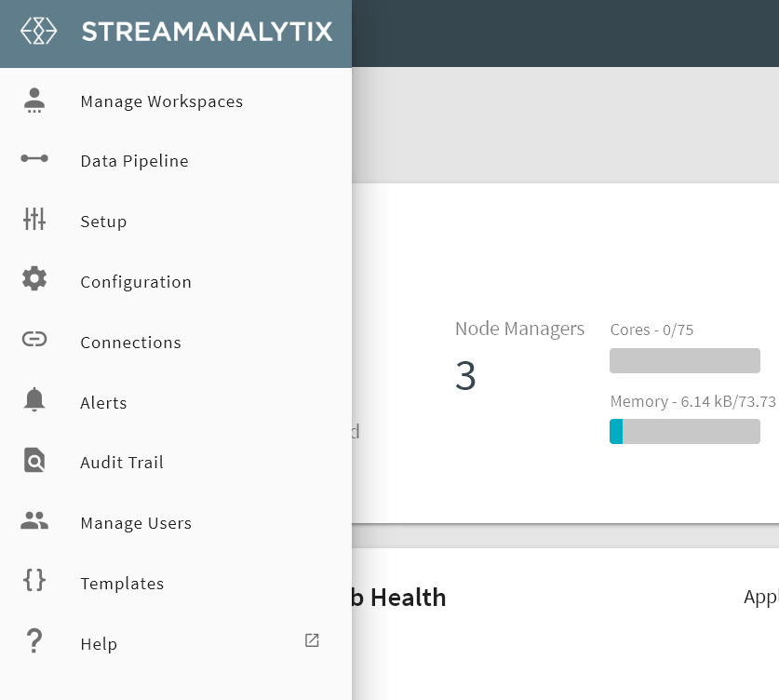Select the Templates curly braces icon
779x700 pixels.
(34, 581)
